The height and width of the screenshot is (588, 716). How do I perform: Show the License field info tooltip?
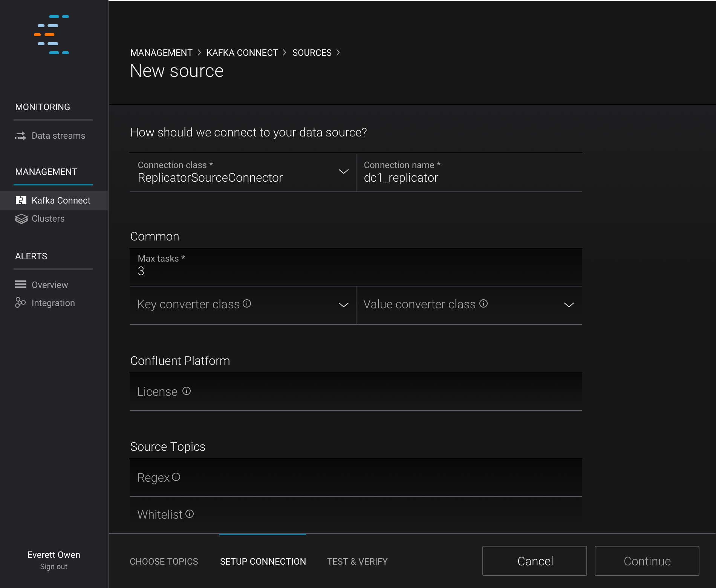tap(187, 391)
